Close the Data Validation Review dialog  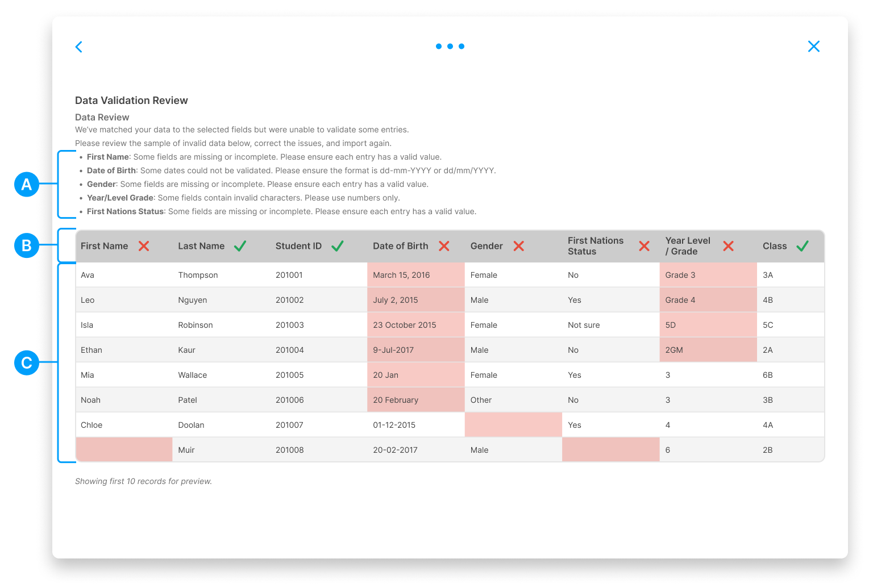[814, 46]
